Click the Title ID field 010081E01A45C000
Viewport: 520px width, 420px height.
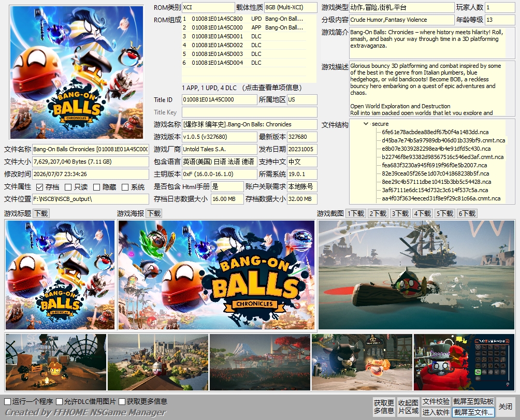point(219,100)
